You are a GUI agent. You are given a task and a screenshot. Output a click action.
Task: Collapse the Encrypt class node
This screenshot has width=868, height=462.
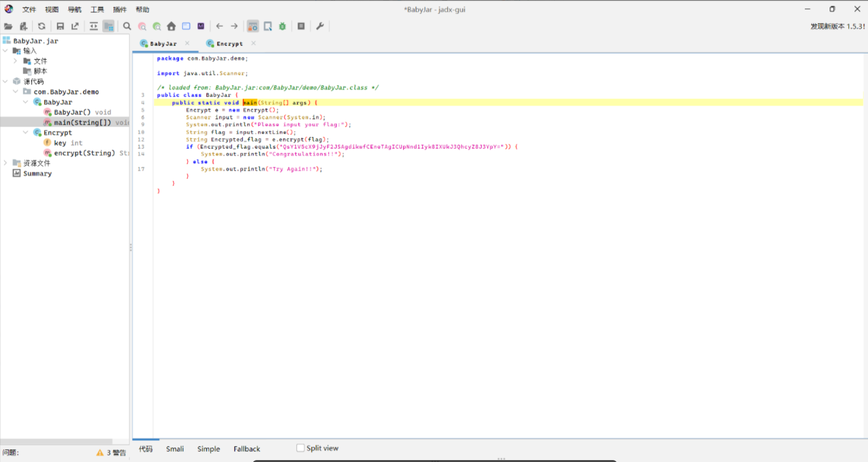26,132
